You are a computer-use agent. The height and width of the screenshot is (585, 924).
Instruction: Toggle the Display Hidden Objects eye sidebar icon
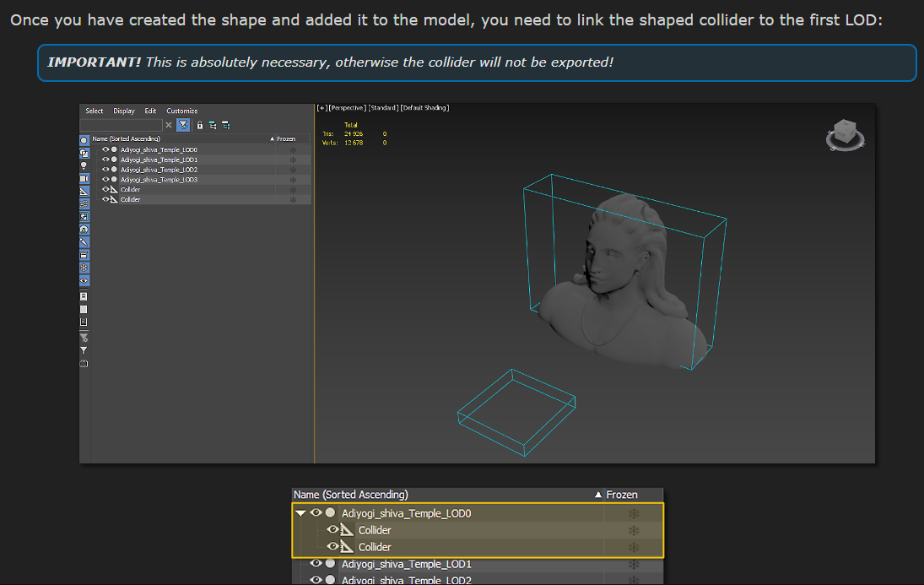pyautogui.click(x=84, y=281)
